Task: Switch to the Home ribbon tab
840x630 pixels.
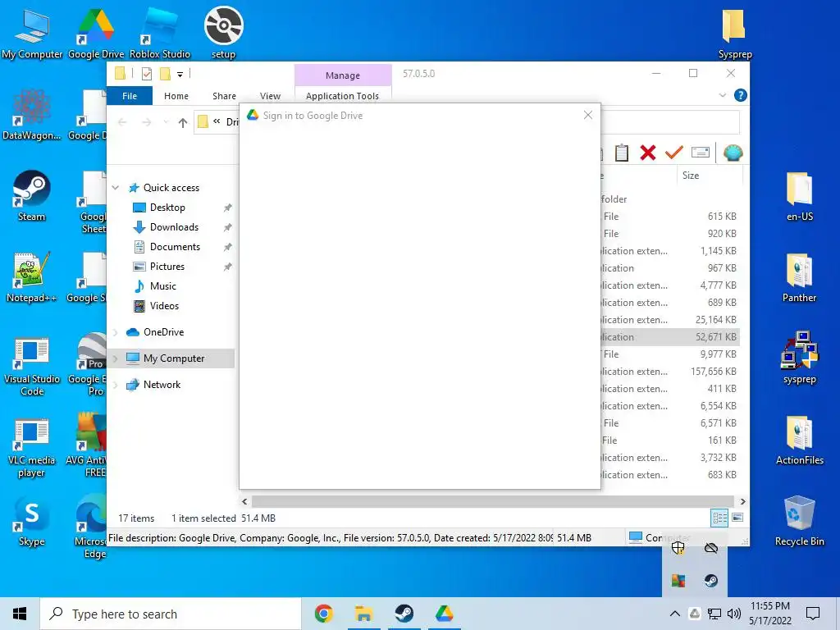Action: click(x=176, y=96)
